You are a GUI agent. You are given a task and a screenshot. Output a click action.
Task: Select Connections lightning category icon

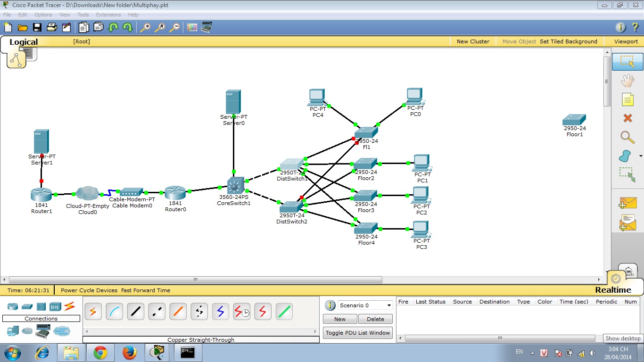pyautogui.click(x=70, y=306)
